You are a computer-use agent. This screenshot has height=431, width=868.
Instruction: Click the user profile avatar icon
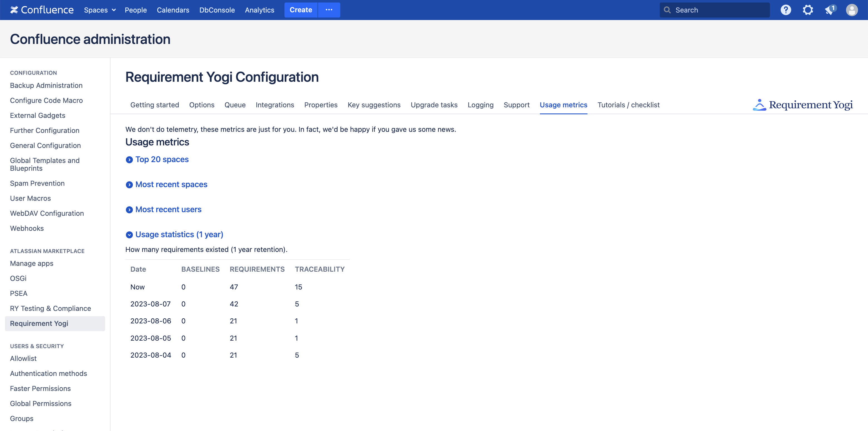pos(852,10)
